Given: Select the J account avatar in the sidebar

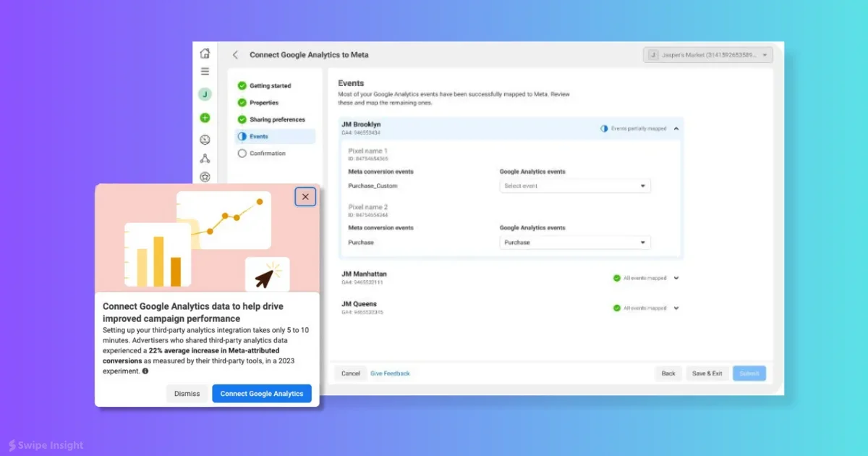Looking at the screenshot, I should click(205, 94).
